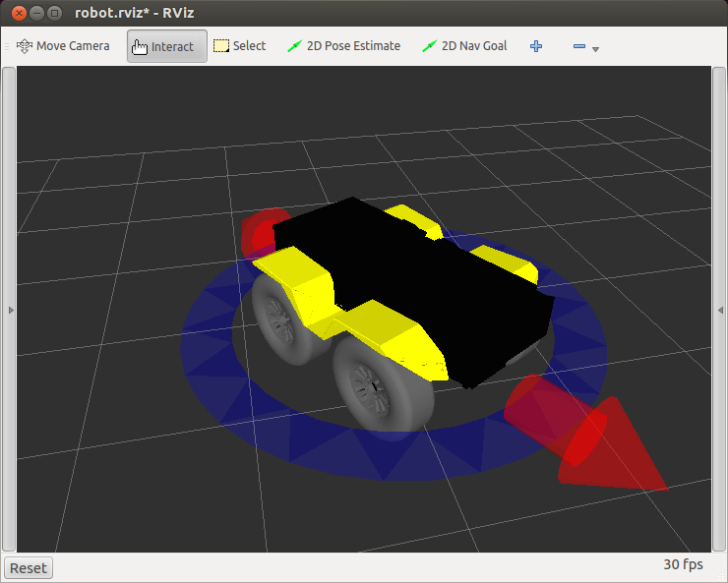Click the small red arrow behind the robot

coord(259,232)
